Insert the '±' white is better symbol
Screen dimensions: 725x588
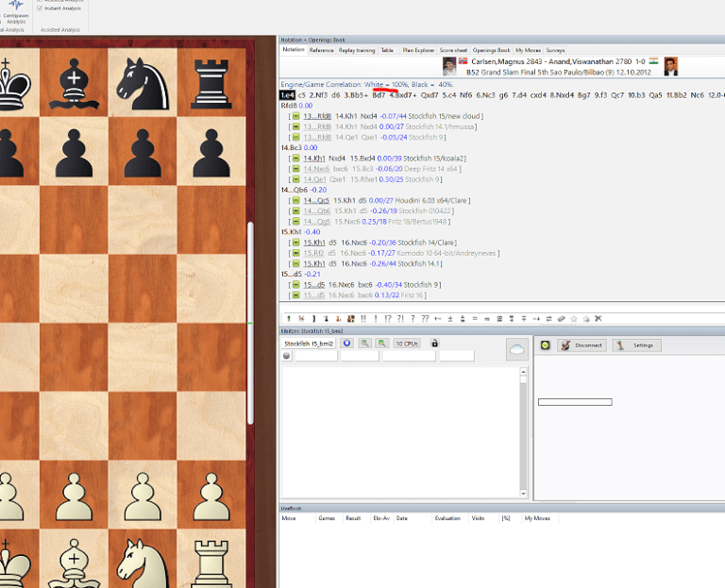click(x=450, y=318)
